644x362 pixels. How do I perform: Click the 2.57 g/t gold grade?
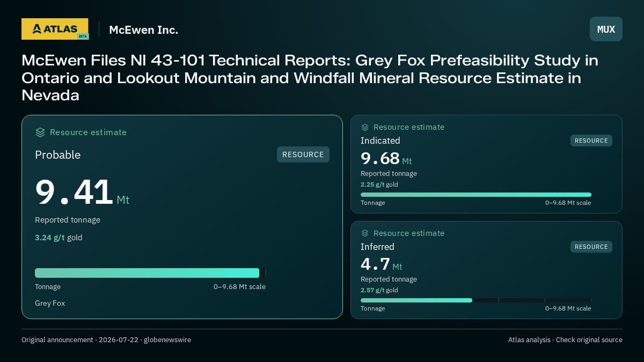379,290
